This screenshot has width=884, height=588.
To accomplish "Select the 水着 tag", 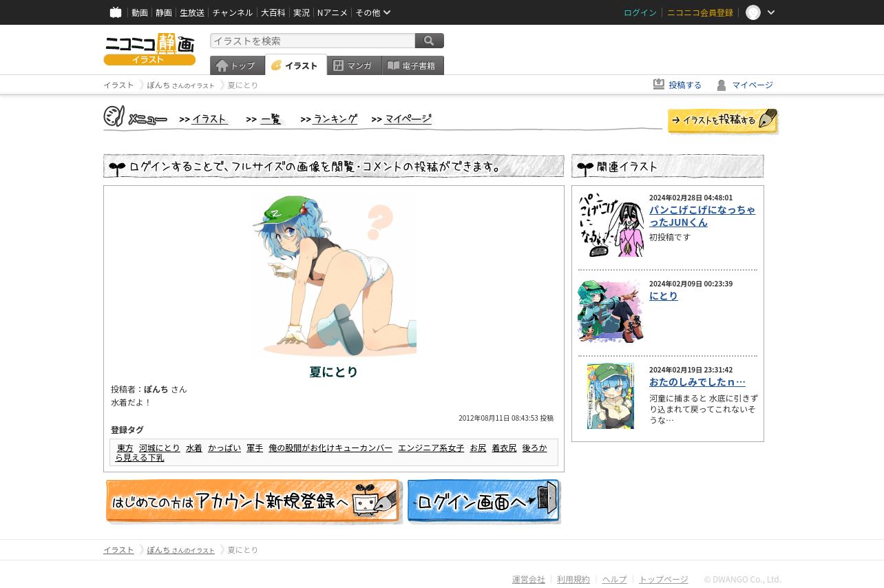I will (x=194, y=448).
